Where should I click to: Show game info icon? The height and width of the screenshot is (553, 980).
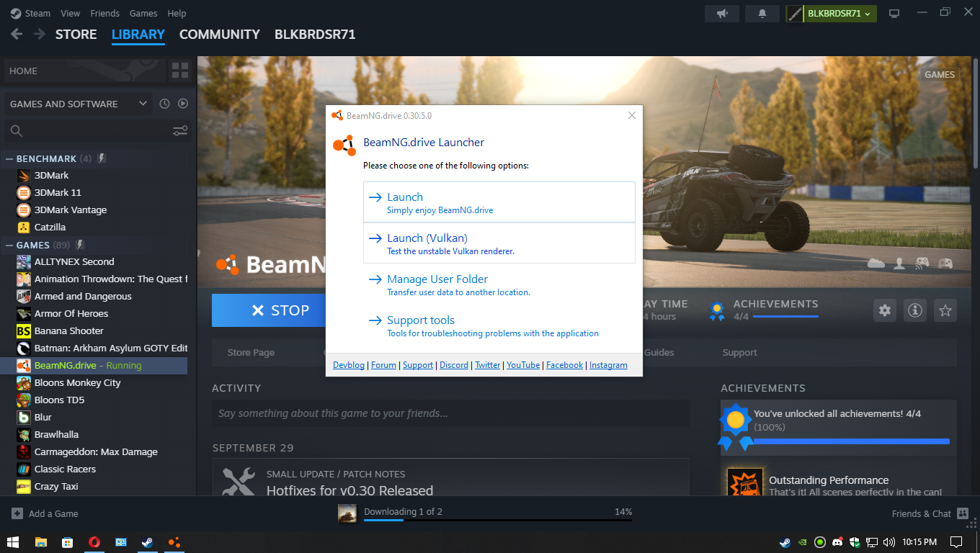[915, 310]
